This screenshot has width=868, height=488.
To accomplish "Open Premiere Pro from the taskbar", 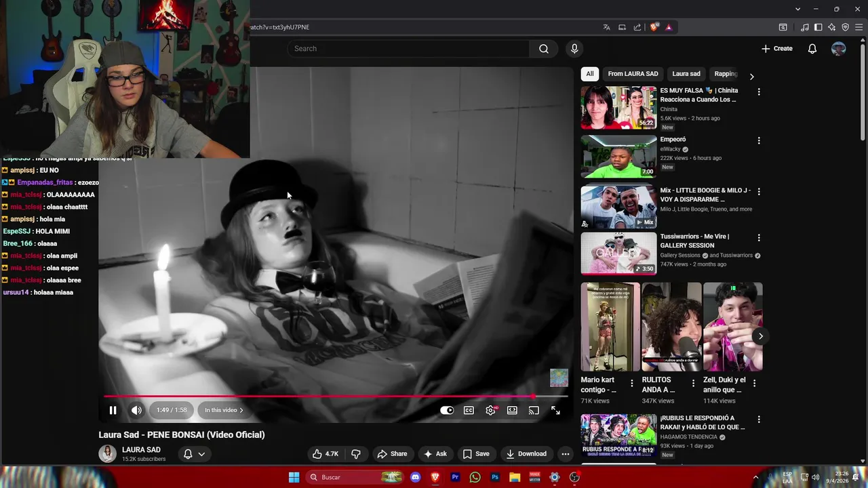I will point(455,477).
